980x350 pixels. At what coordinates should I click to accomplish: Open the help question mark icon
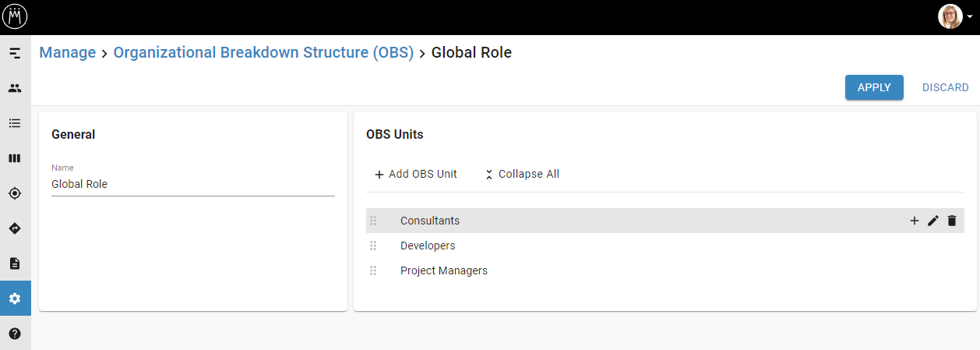tap(15, 334)
